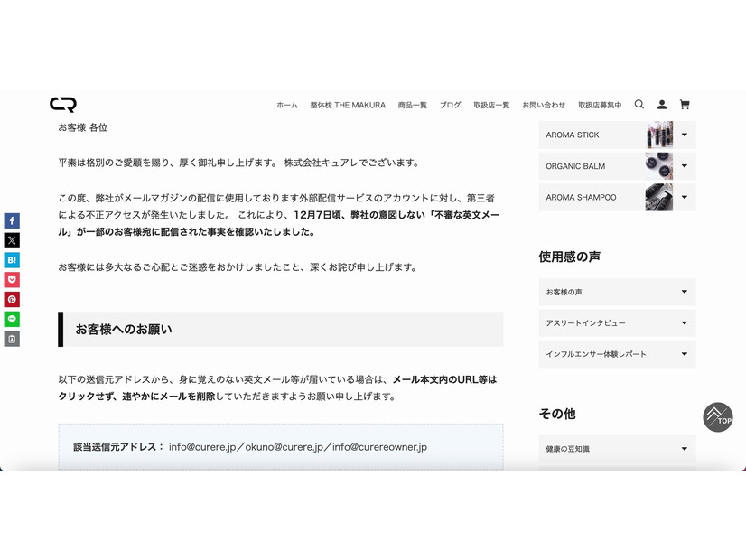Expand the お客様の声 section chevron
This screenshot has width=746, height=560.
coord(685,292)
